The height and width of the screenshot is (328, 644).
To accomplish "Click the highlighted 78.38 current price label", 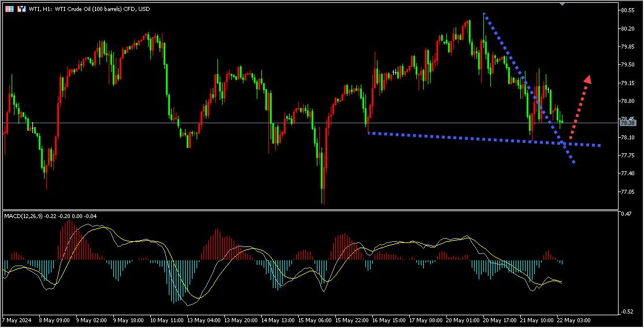I will pos(628,123).
